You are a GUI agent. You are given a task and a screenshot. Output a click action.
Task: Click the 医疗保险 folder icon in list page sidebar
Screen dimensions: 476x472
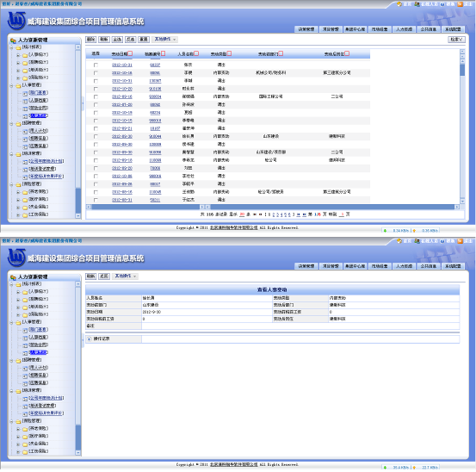25,200
